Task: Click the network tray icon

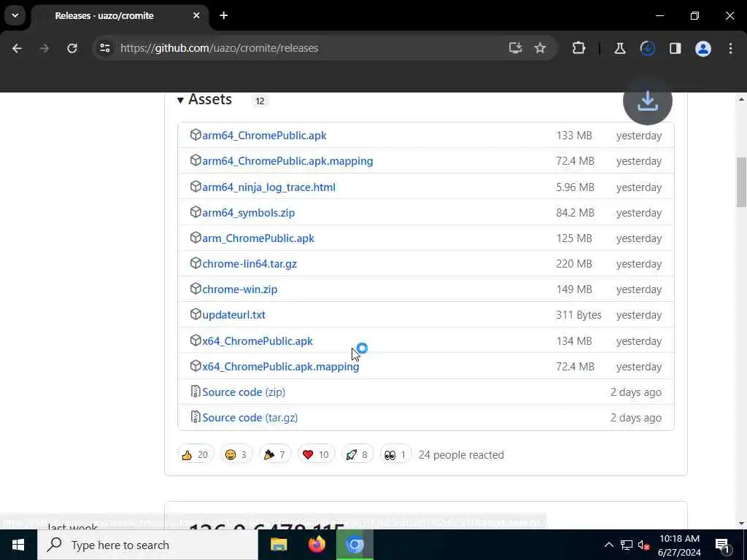Action: [626, 545]
